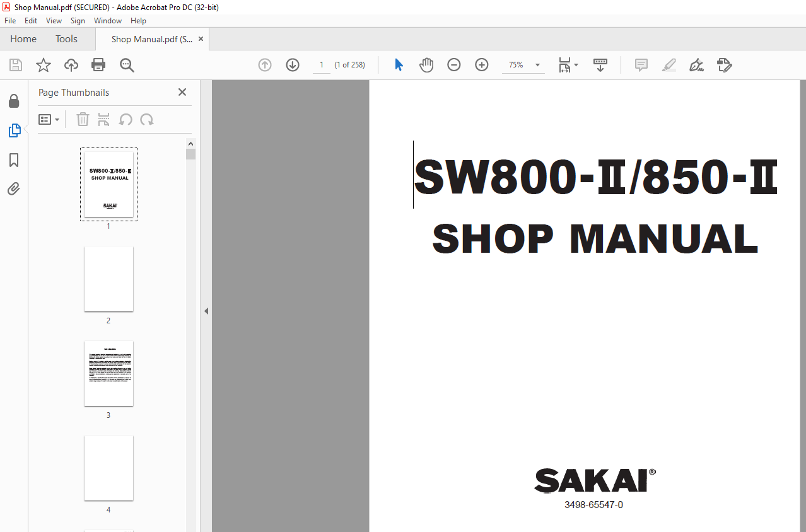
Task: Close the Page Thumbnails panel
Action: [x=182, y=92]
